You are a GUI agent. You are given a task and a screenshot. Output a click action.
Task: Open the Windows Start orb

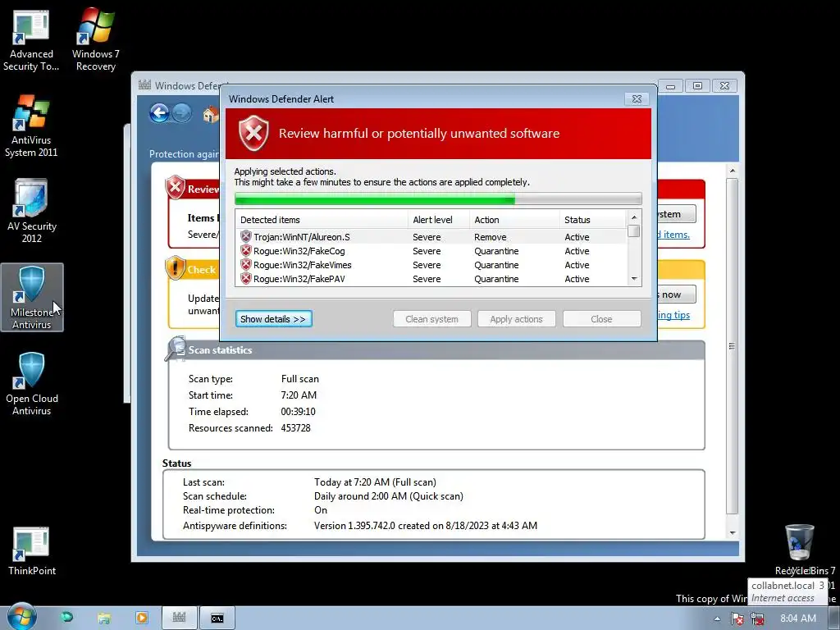tap(21, 617)
